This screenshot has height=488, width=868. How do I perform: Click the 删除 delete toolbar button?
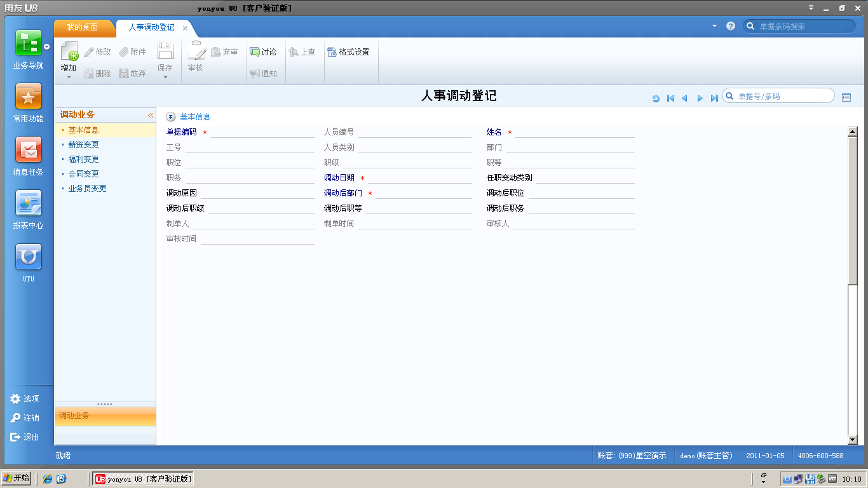[97, 74]
